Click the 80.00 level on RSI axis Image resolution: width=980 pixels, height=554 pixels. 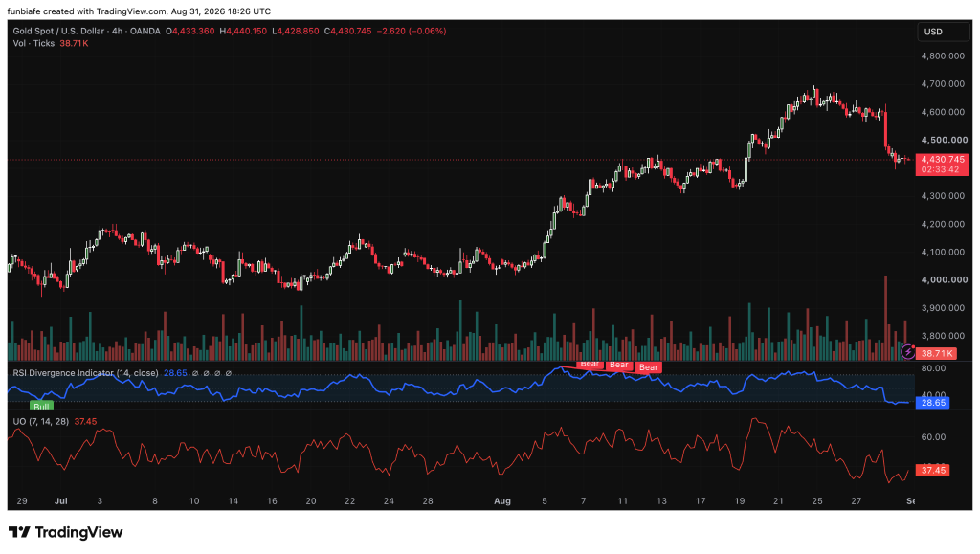[933, 368]
